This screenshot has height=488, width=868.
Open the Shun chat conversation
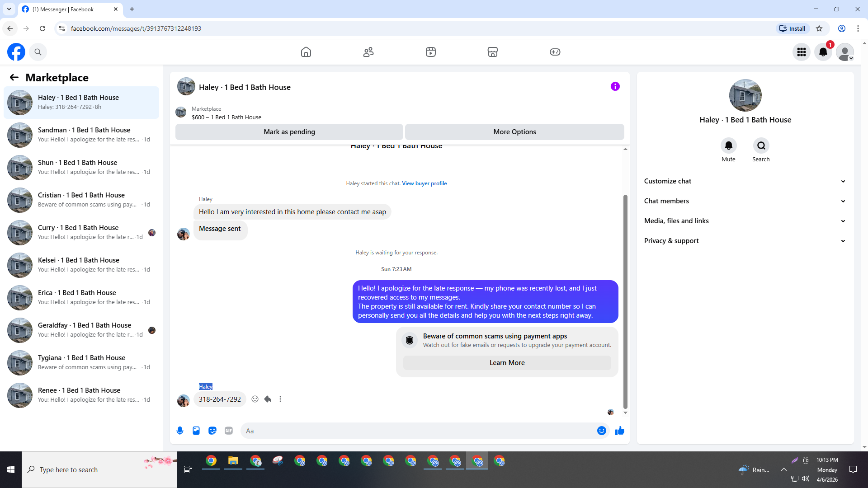81,167
